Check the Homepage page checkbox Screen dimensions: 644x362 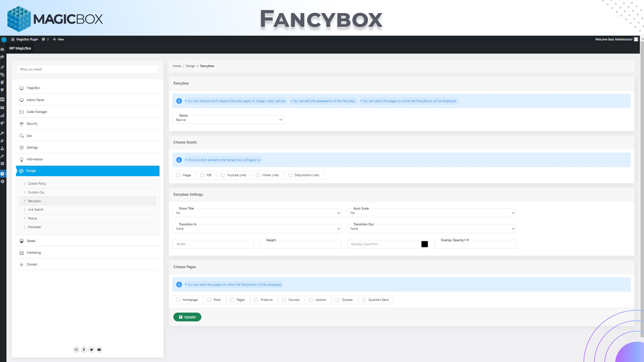pos(178,300)
